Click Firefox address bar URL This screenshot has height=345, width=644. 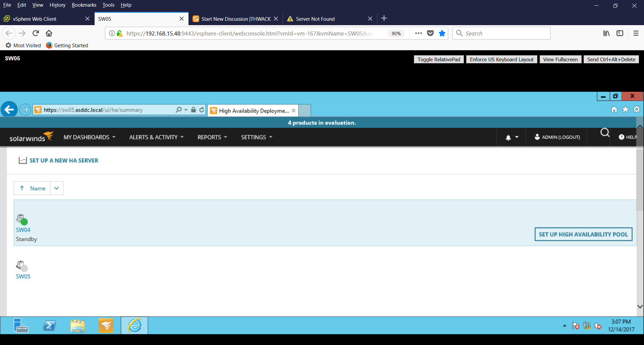250,33
